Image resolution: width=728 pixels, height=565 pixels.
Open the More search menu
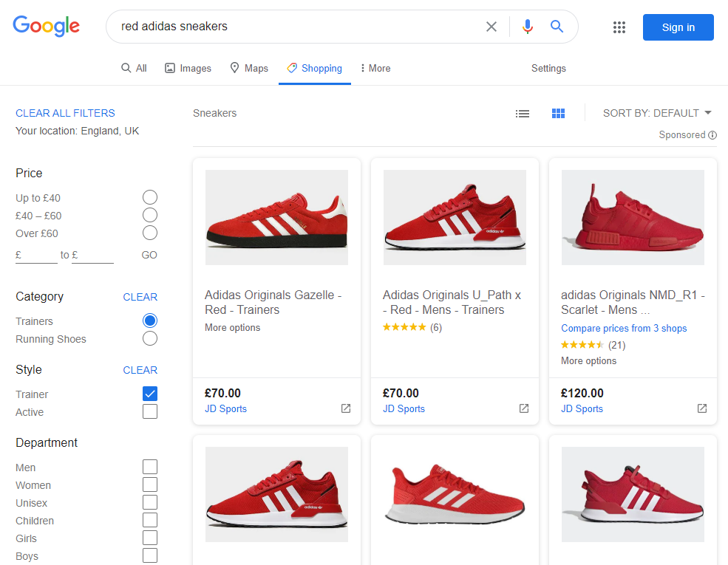click(x=375, y=68)
